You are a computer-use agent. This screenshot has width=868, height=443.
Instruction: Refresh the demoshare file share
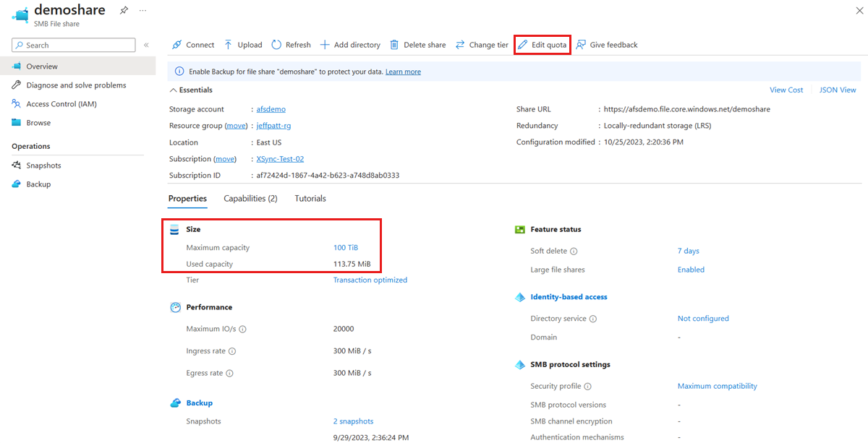291,44
